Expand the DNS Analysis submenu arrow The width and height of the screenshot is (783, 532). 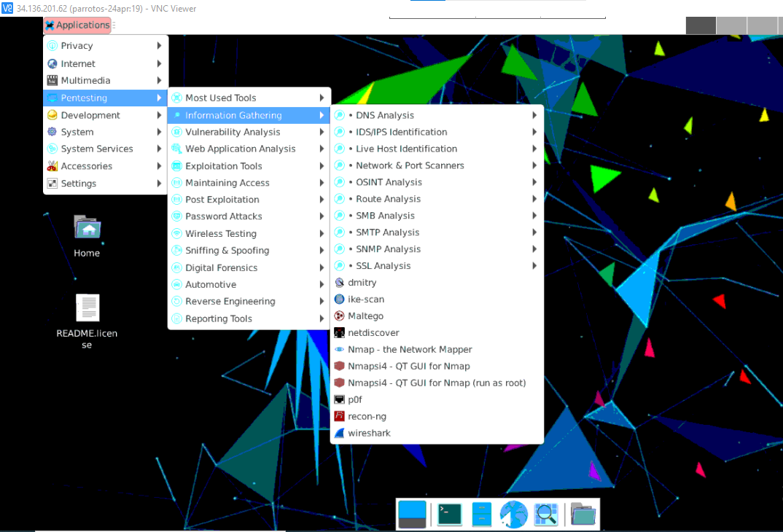[x=534, y=115]
